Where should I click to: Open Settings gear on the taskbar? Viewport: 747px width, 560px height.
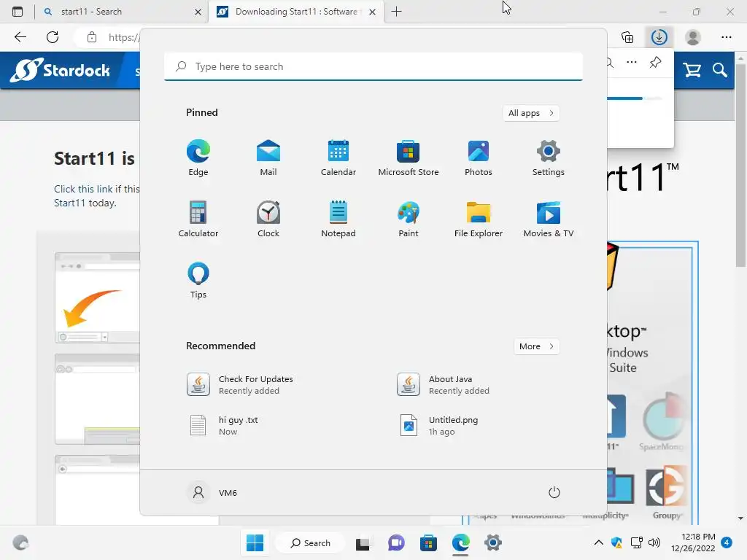pos(493,542)
